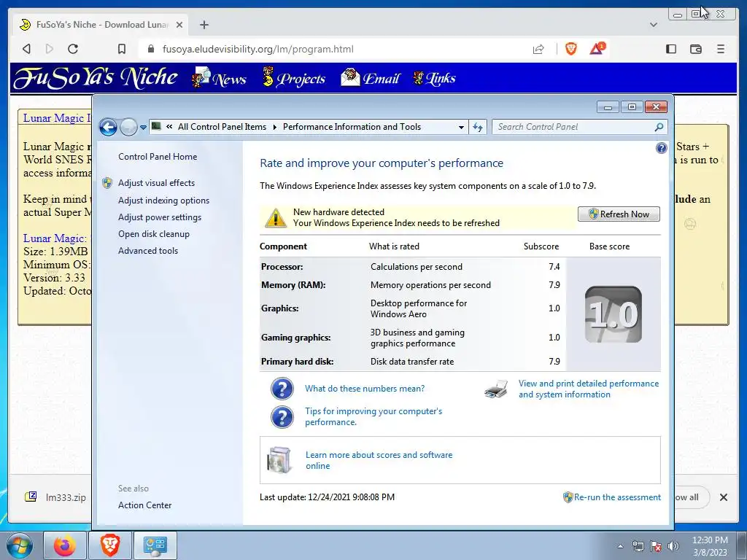Open Adjust power settings
Screen dimensions: 747x560
coord(160,217)
